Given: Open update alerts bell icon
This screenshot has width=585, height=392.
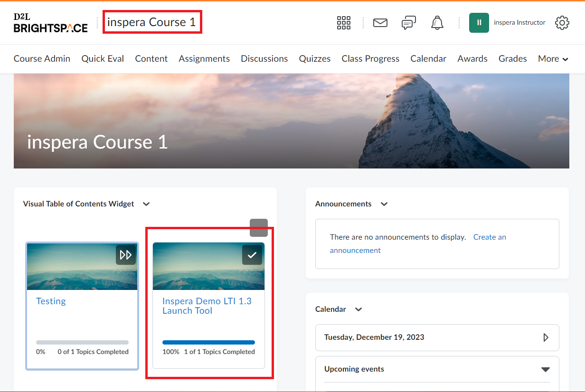Looking at the screenshot, I should (x=437, y=23).
